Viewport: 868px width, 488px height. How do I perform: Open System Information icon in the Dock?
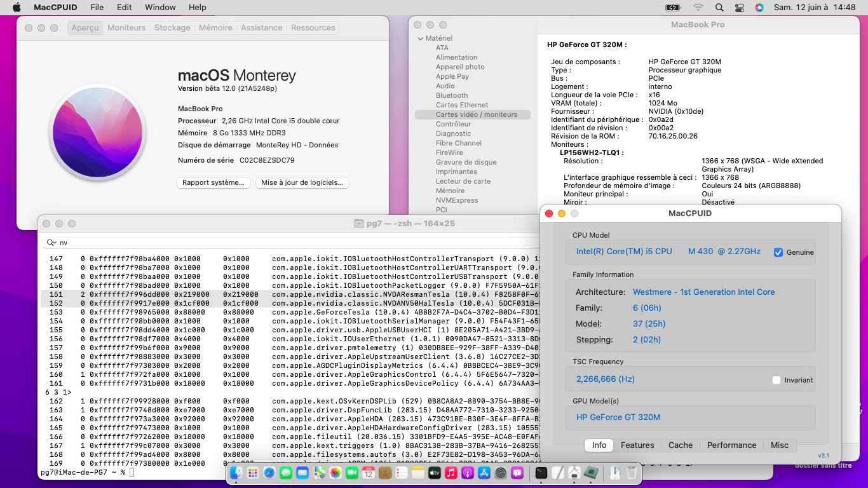tap(574, 473)
